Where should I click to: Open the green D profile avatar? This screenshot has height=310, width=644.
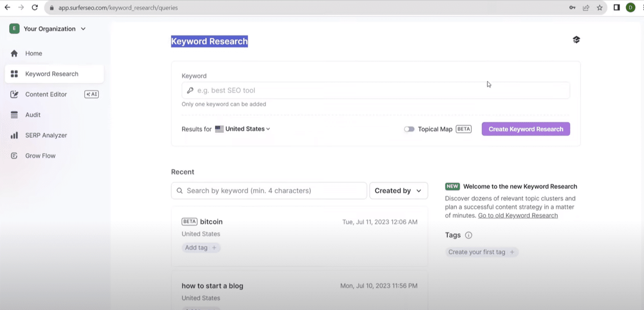[631, 8]
